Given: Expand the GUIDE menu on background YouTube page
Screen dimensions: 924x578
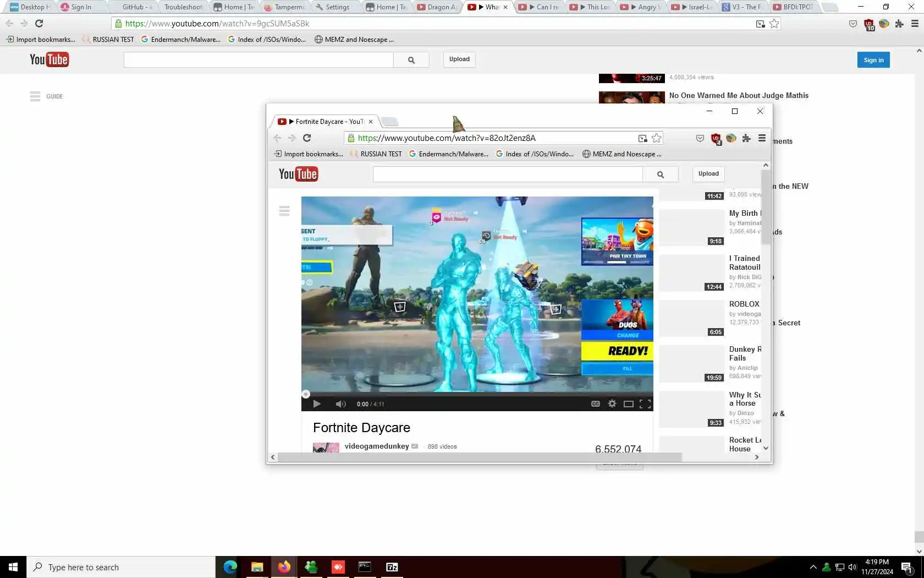Looking at the screenshot, I should pyautogui.click(x=47, y=96).
